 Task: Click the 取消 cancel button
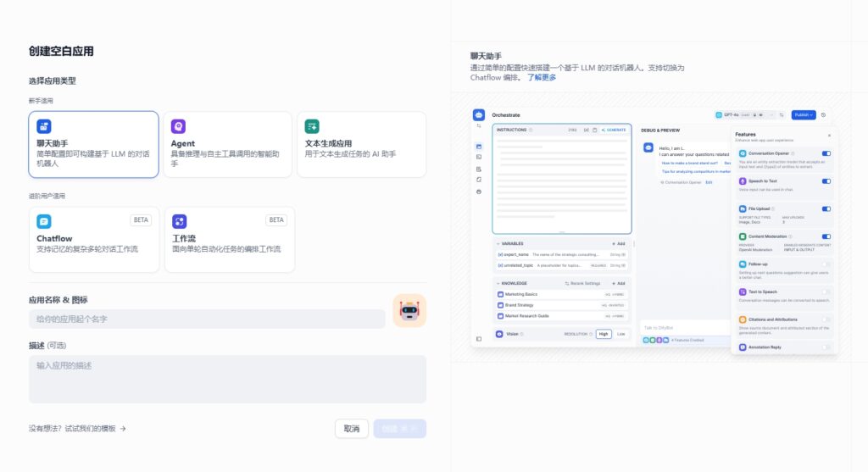coord(351,429)
